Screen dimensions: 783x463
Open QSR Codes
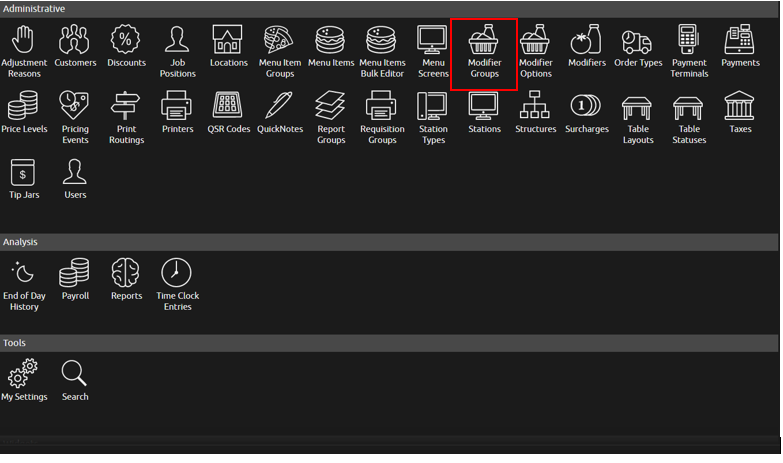pos(228,112)
